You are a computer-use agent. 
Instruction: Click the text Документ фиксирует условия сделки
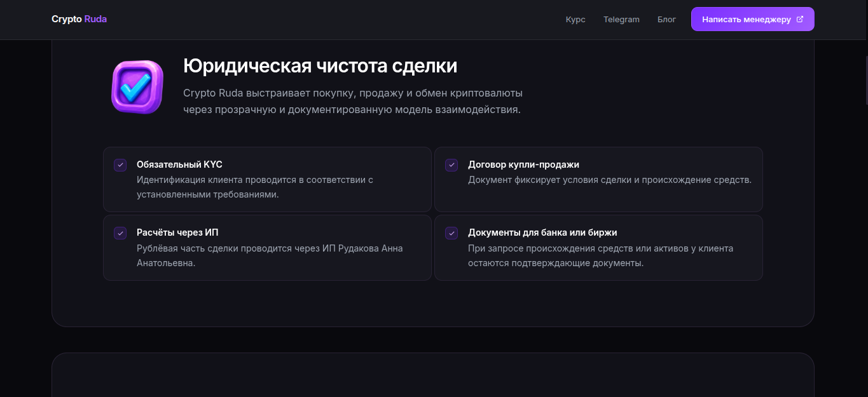[x=610, y=180]
